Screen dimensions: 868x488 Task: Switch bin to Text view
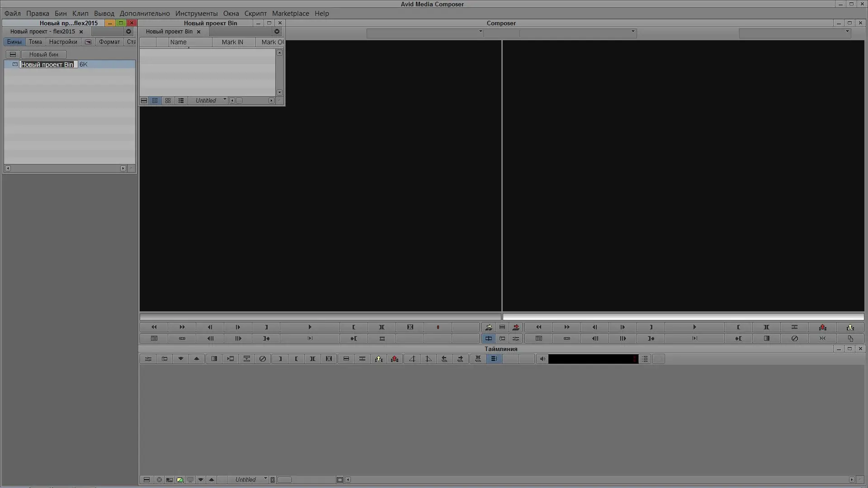coord(155,101)
